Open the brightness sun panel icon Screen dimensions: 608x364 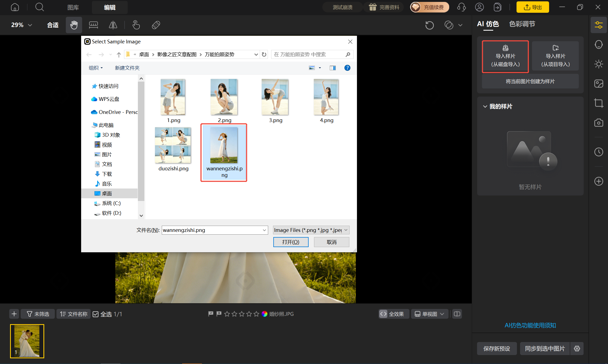[598, 64]
